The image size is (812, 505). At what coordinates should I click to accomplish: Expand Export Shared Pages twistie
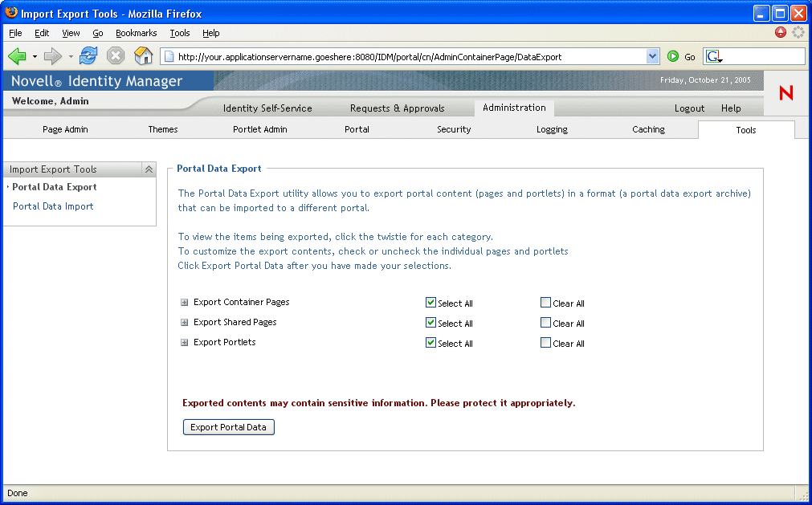click(184, 323)
